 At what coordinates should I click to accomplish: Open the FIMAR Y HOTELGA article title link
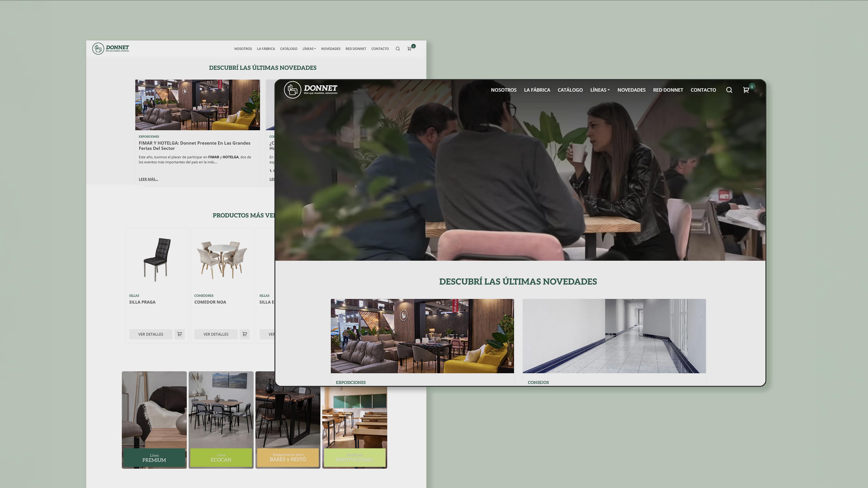tap(194, 145)
